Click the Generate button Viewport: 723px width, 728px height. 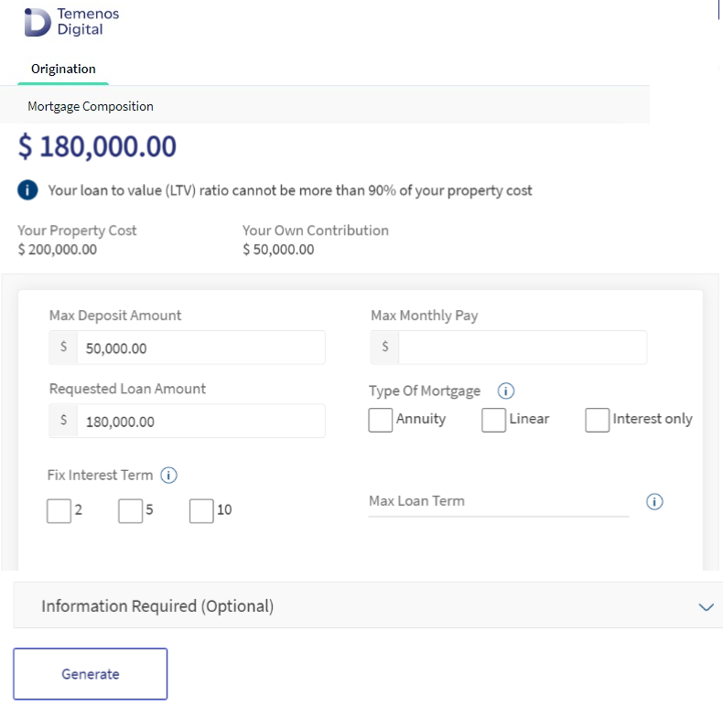90,674
